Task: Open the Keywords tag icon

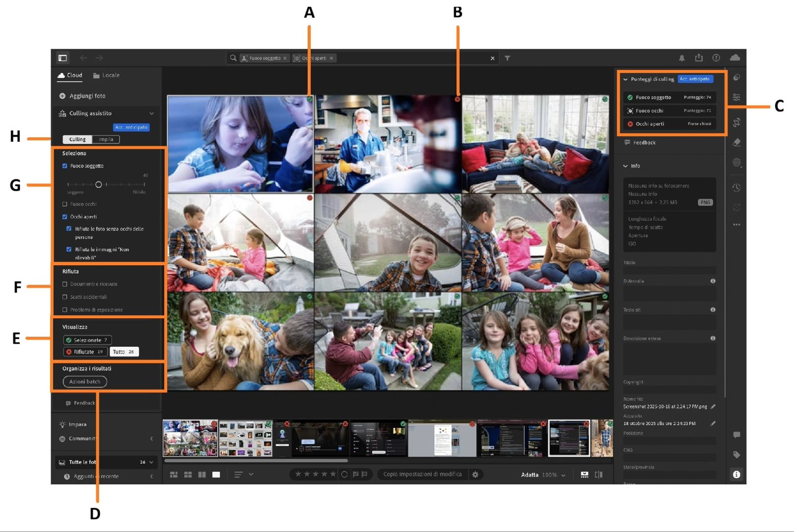Action: [x=736, y=455]
